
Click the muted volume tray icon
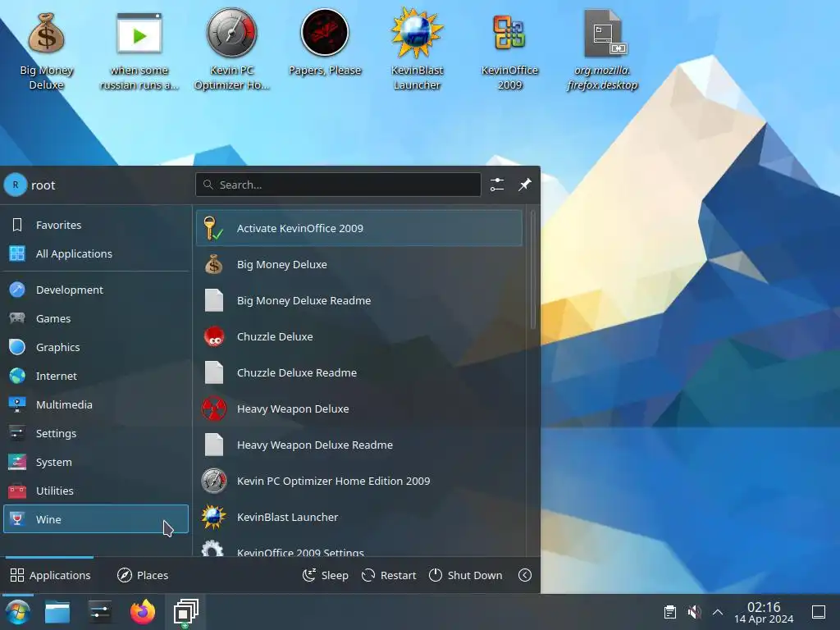click(x=694, y=612)
